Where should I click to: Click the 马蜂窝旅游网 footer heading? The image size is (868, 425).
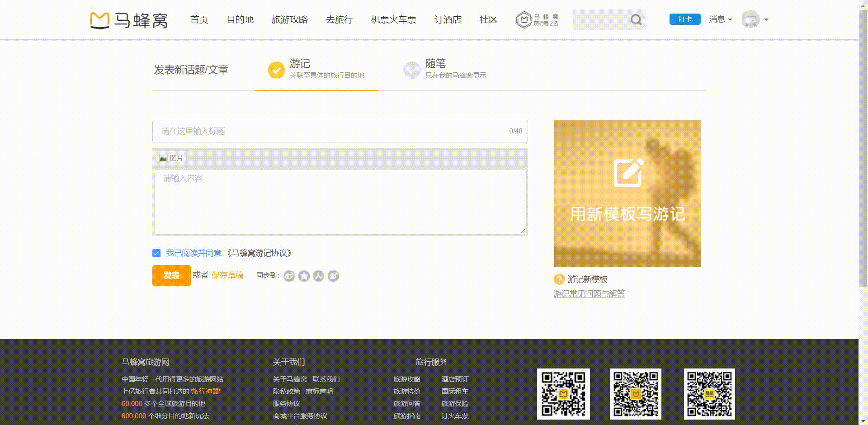coord(145,362)
